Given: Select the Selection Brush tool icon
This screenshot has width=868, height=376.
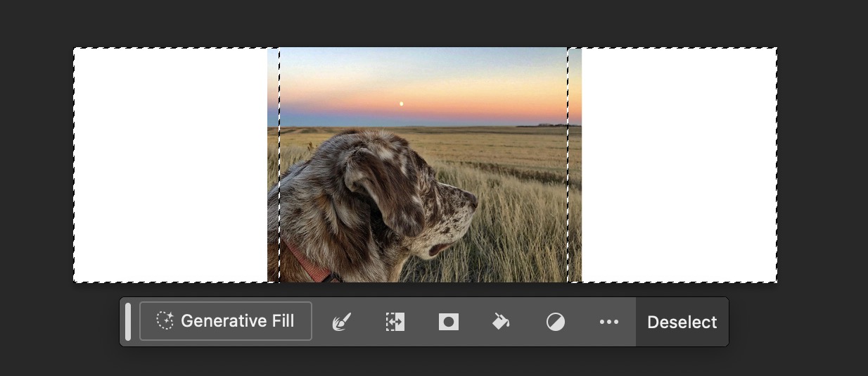Looking at the screenshot, I should [x=342, y=322].
